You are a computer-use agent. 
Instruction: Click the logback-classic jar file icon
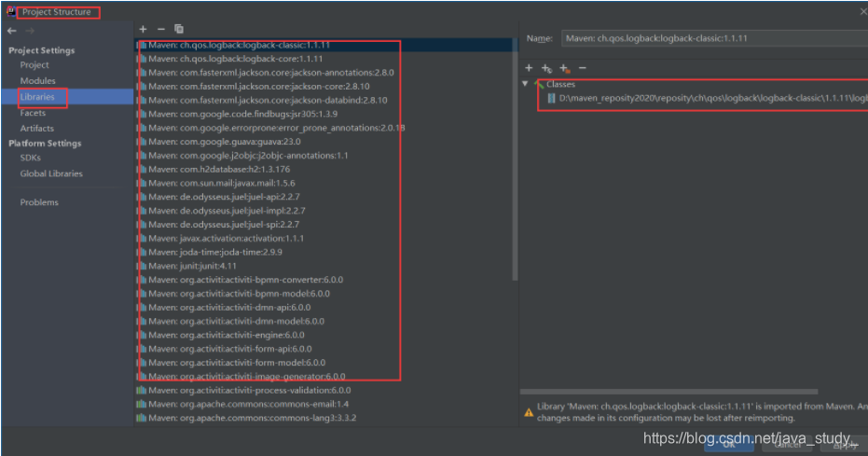[x=551, y=98]
